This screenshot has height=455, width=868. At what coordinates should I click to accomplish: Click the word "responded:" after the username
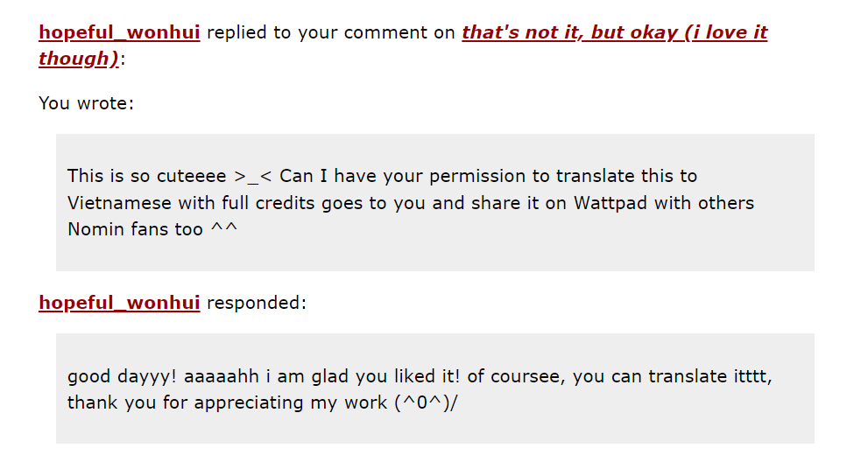[x=257, y=303]
